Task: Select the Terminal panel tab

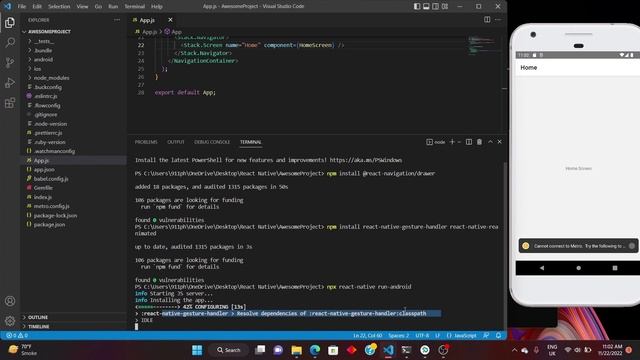Action: [251, 142]
